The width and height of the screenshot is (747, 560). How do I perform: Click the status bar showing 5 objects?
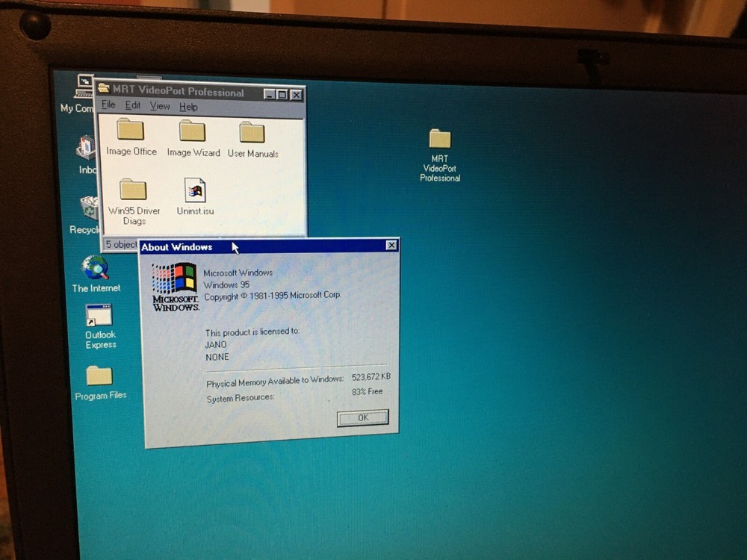120,245
